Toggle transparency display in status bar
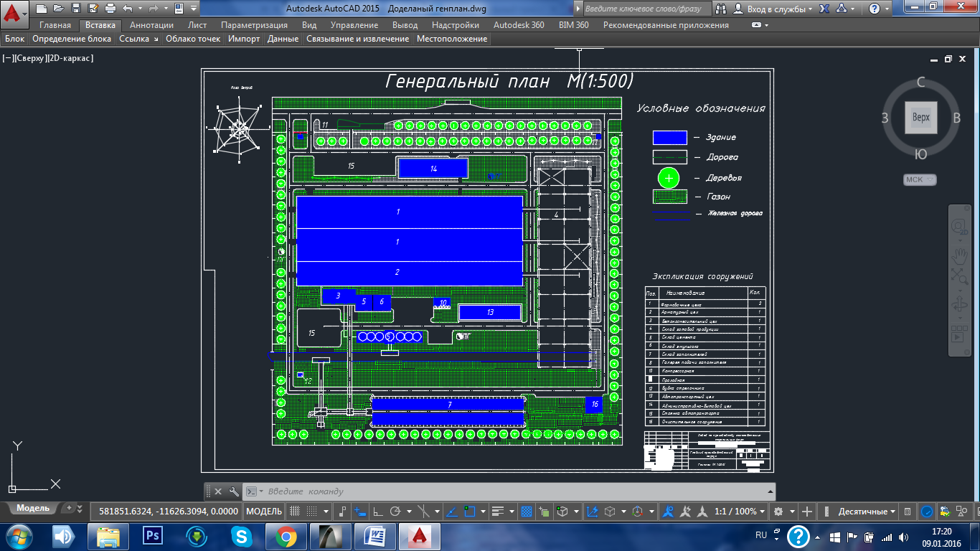Image resolution: width=980 pixels, height=551 pixels. click(527, 512)
